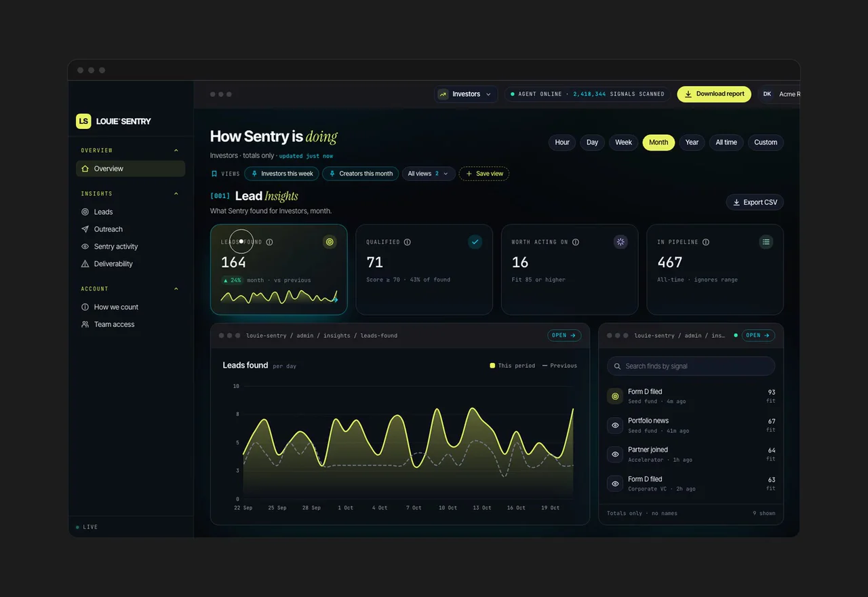Select the Hour time range
868x597 pixels.
click(562, 142)
